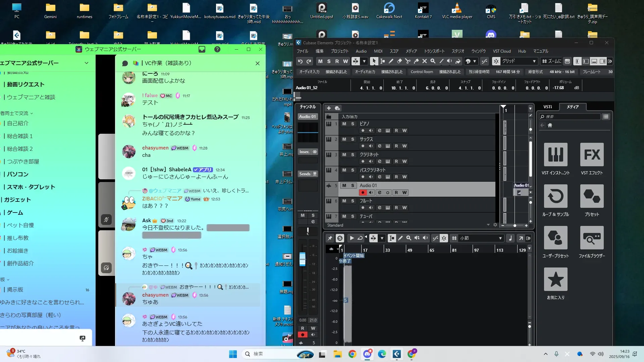Solo the サックス track
Screen dimensions: 644x362
tap(353, 139)
